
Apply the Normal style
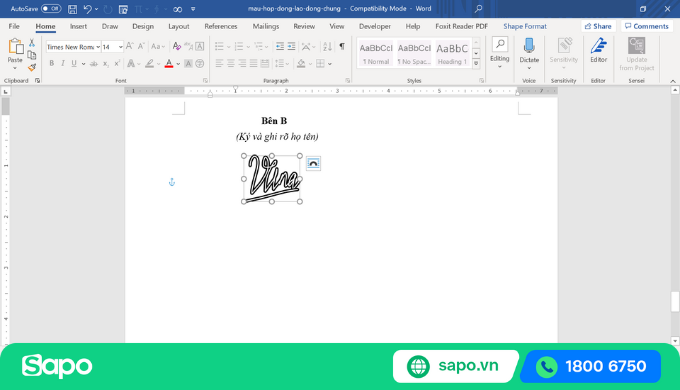click(x=376, y=53)
